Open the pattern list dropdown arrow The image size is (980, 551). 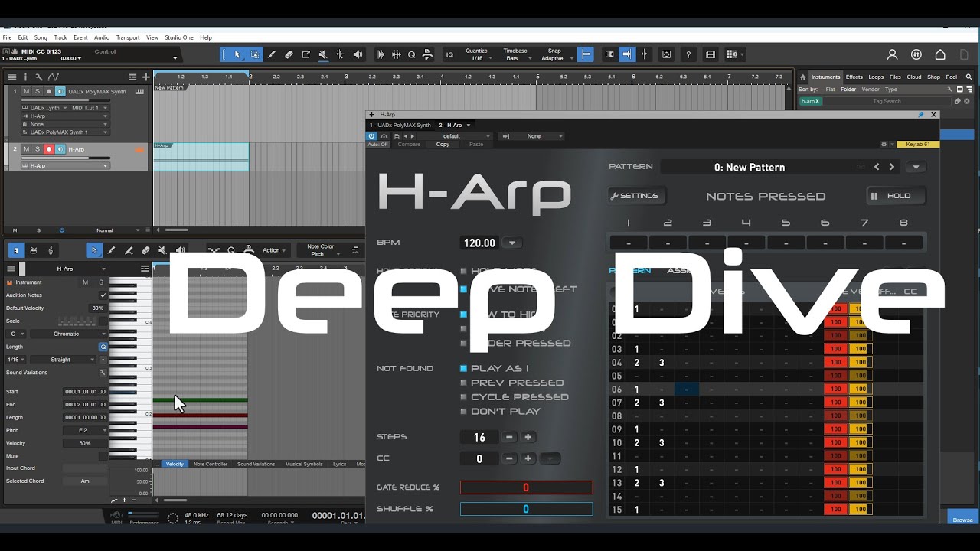pyautogui.click(x=916, y=167)
